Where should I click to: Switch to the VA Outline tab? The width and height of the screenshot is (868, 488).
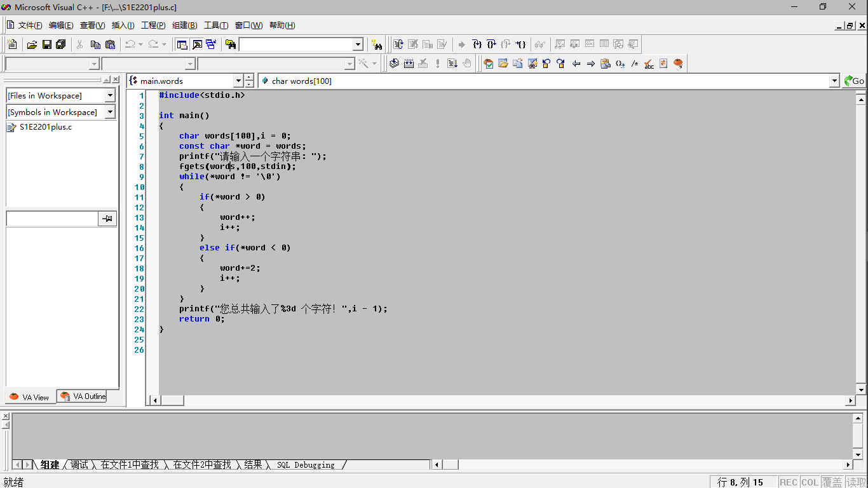click(x=83, y=396)
